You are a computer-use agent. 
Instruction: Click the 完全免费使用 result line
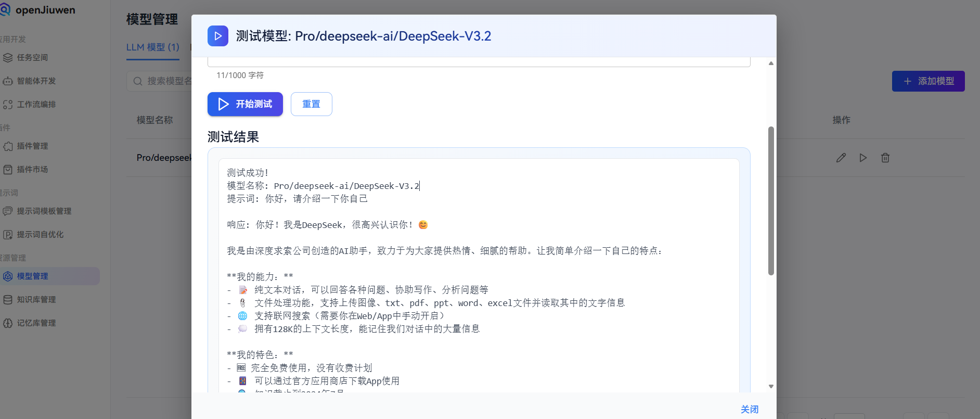point(300,368)
